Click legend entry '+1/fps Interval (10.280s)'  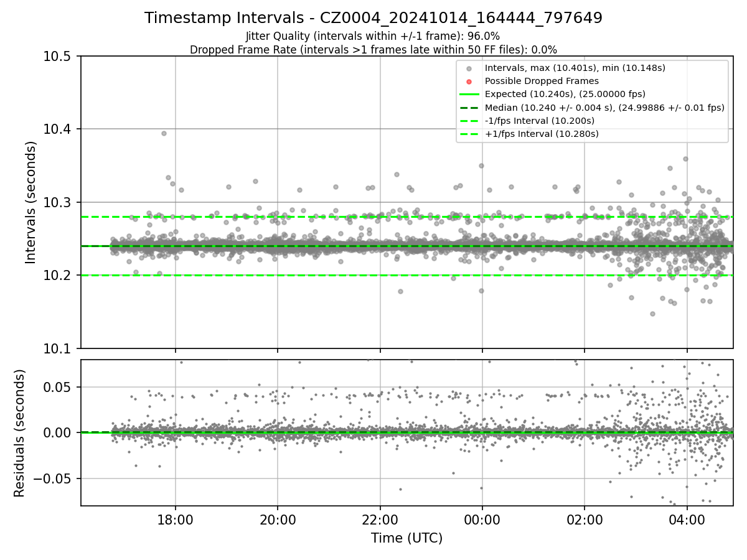tap(541, 133)
